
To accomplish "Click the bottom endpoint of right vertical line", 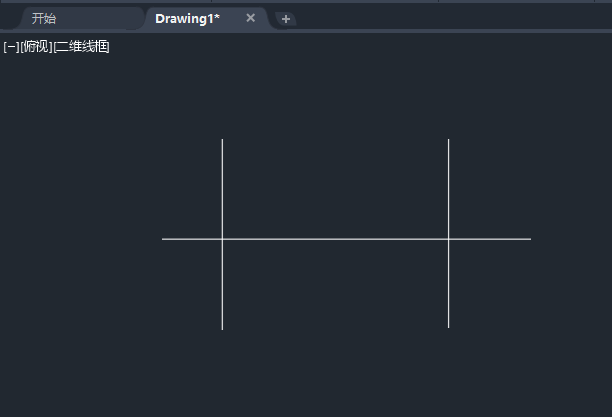I will [x=448, y=327].
